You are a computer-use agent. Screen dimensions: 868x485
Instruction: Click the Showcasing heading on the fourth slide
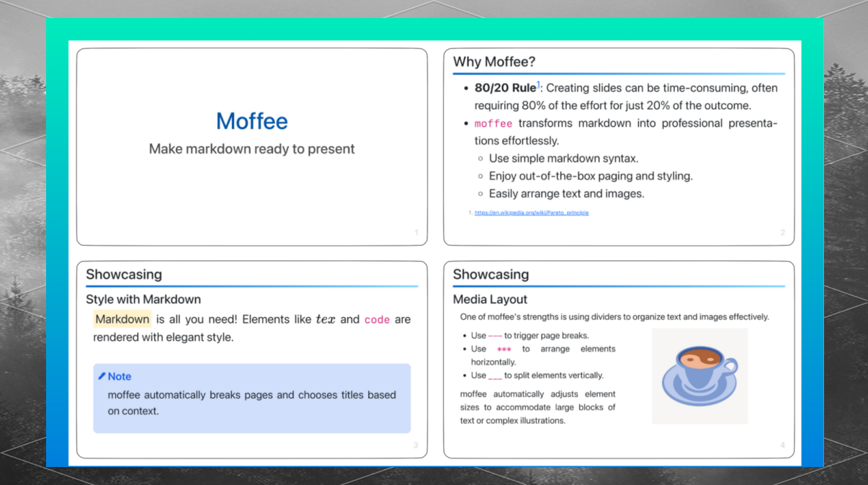pos(491,275)
